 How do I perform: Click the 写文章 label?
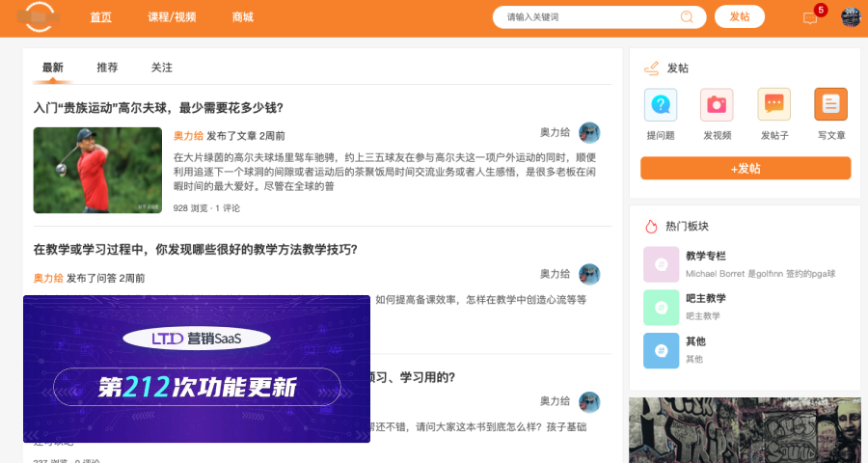tap(831, 135)
